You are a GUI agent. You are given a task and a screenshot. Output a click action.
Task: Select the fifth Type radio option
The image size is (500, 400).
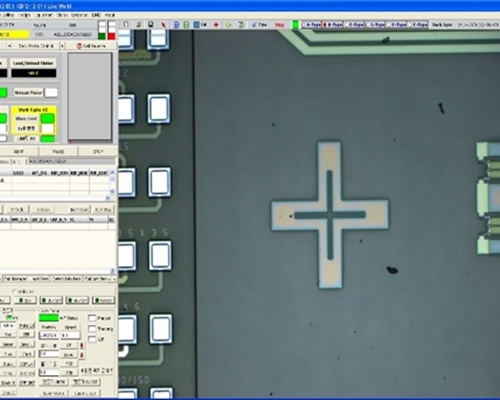pyautogui.click(x=396, y=25)
